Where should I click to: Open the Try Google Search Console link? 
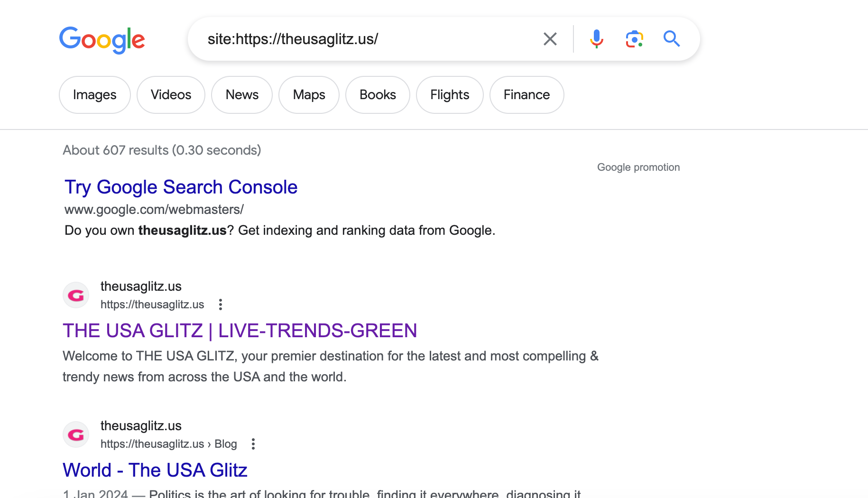tap(180, 187)
